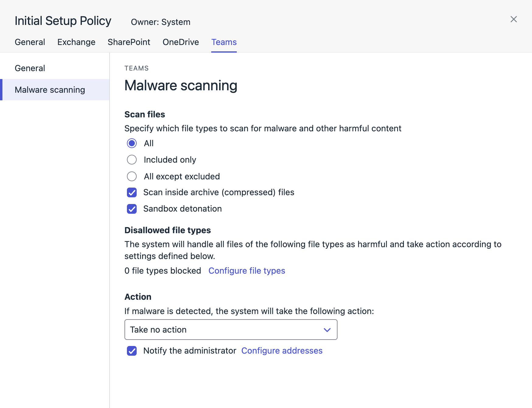Disable the Sandbox detonation checkbox
The image size is (532, 408).
pos(132,209)
